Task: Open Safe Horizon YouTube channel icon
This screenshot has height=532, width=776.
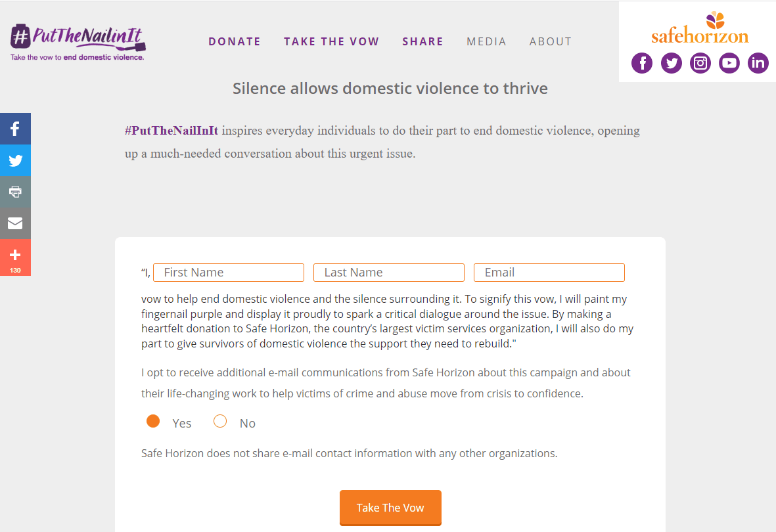Action: click(729, 63)
